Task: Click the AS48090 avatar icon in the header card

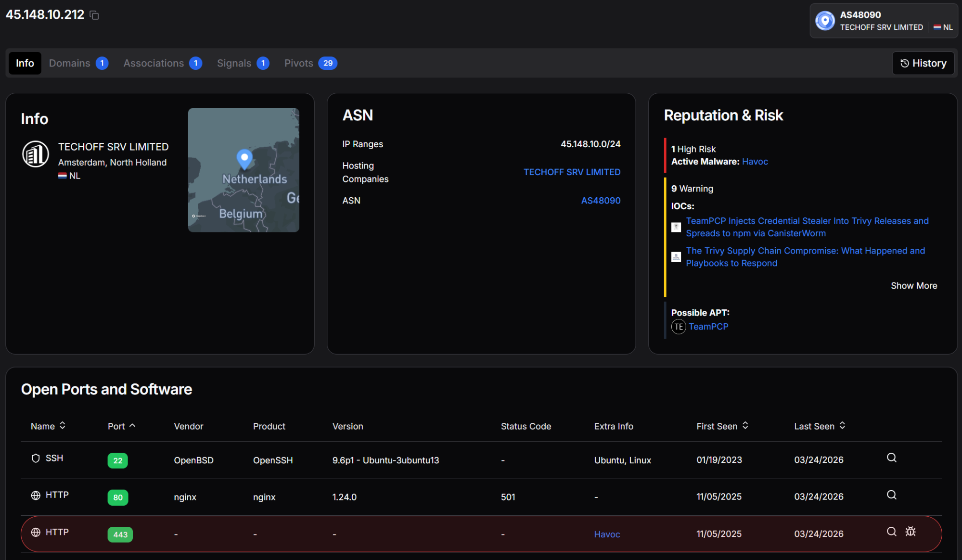Action: coord(824,21)
